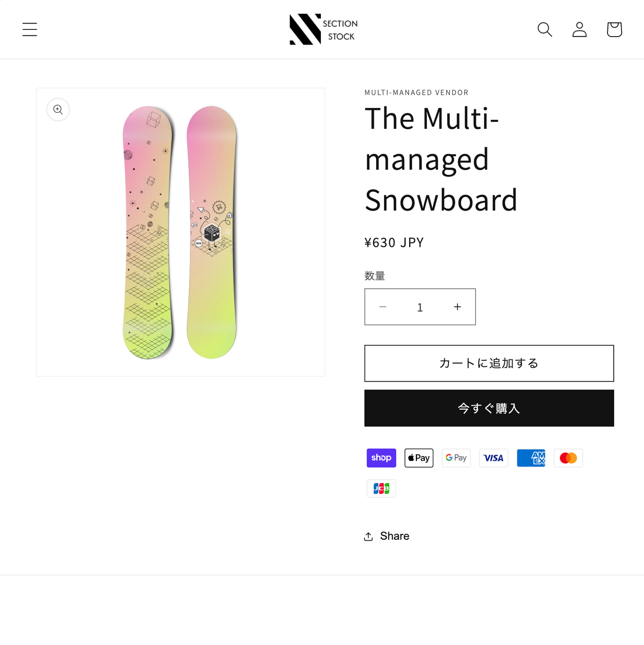The width and height of the screenshot is (644, 645).
Task: Click the American Express badge
Action: tap(531, 458)
